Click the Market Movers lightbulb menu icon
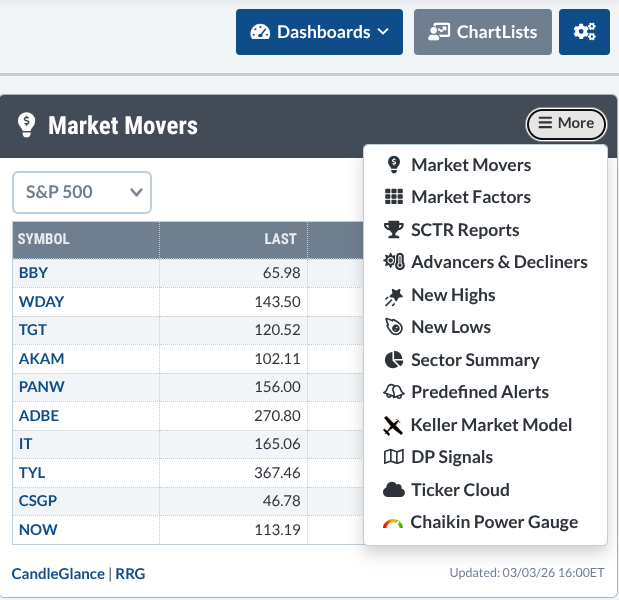 click(x=394, y=165)
